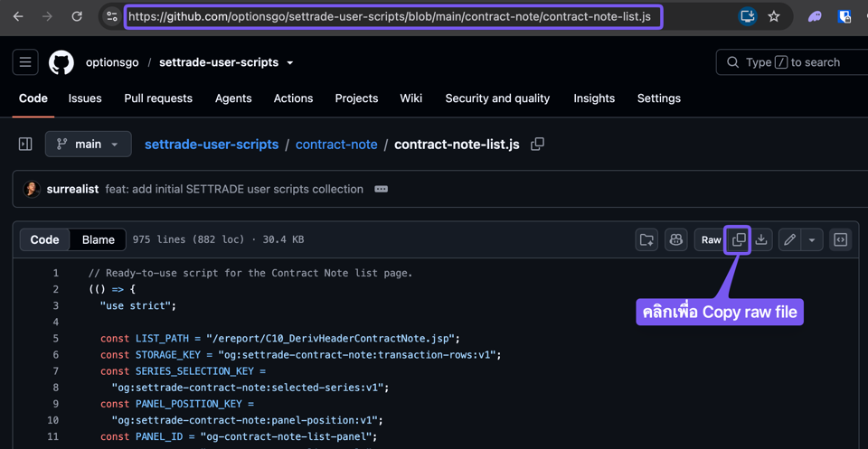
Task: Open the purple ghost browser extension
Action: [x=815, y=16]
